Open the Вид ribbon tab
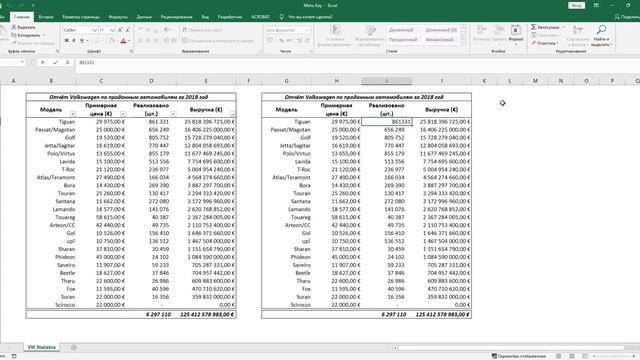 [x=205, y=17]
